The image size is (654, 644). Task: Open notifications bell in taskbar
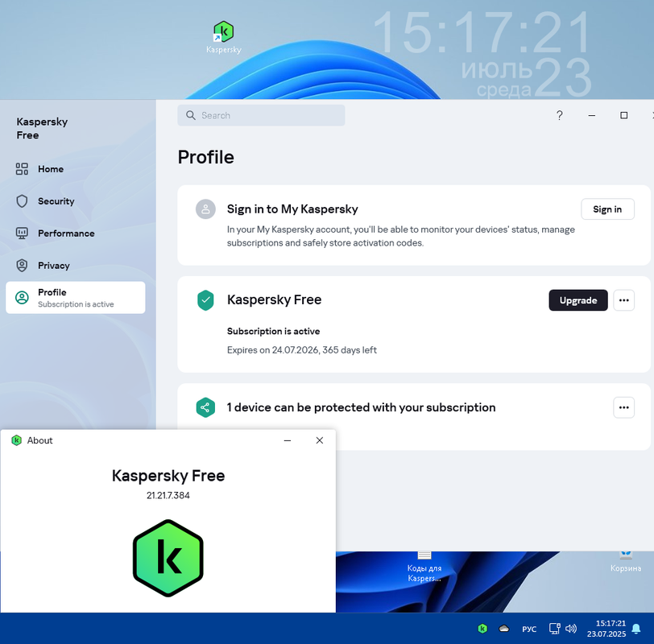click(x=636, y=629)
